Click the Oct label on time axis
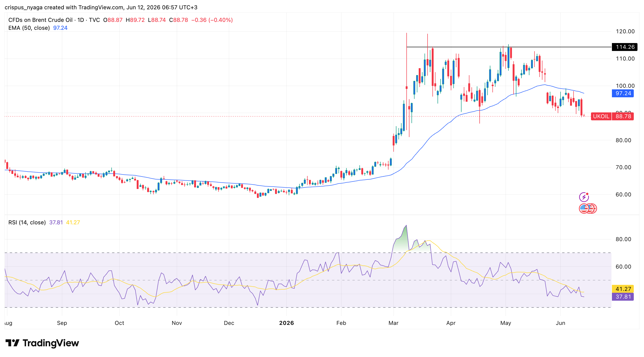 click(119, 323)
